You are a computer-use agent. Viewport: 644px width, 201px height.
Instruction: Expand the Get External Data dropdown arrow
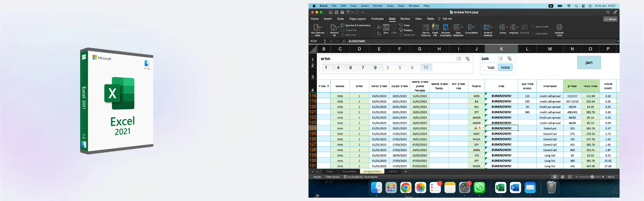pos(322,27)
